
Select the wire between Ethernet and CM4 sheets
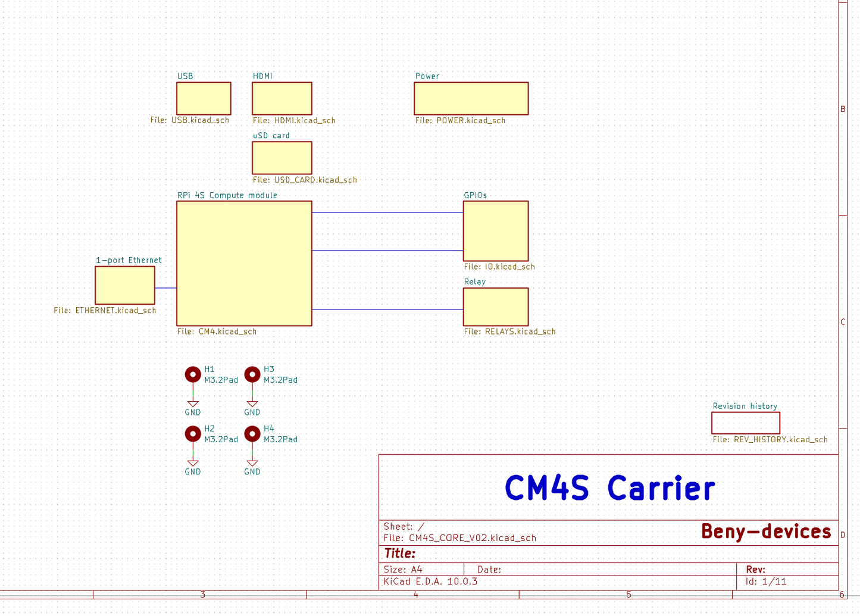(165, 288)
